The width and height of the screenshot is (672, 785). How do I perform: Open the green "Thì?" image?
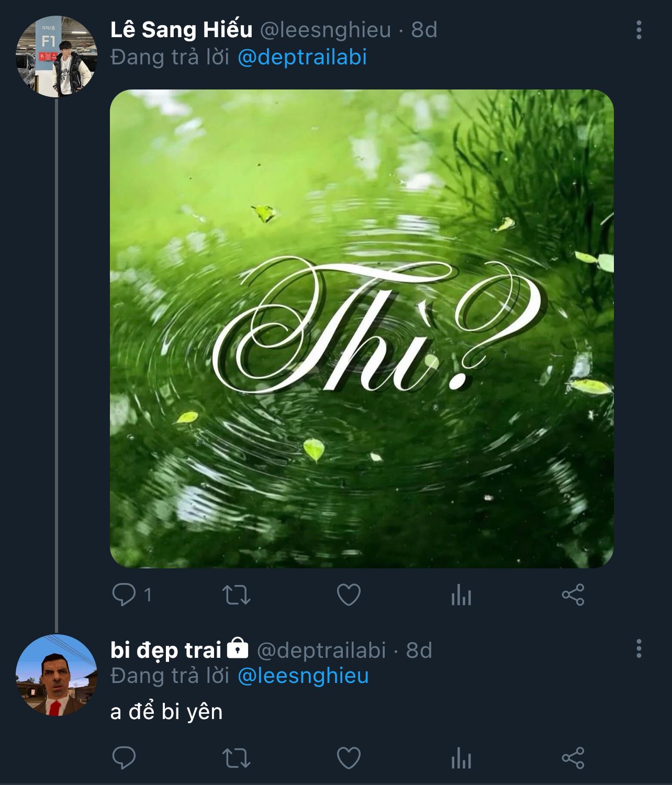pos(362,329)
